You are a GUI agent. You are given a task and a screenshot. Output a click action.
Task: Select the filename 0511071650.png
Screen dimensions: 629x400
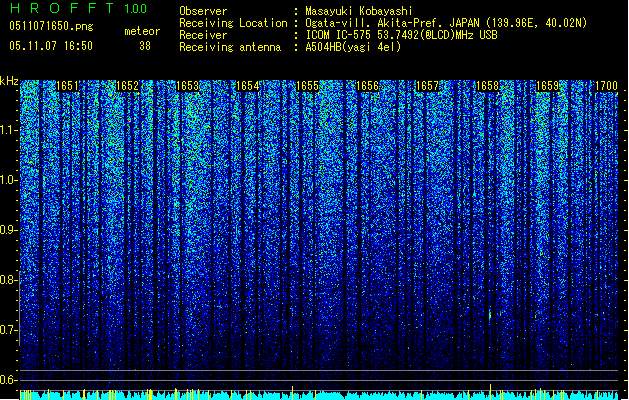click(x=51, y=26)
